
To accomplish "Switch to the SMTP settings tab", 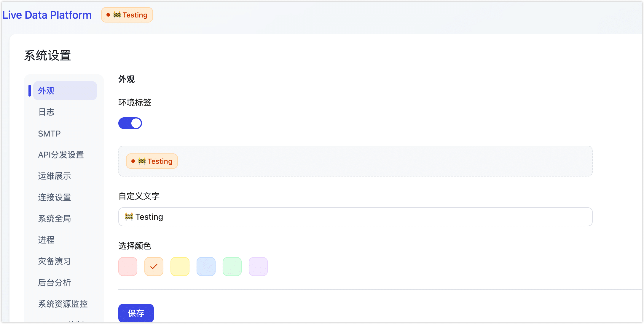I will pyautogui.click(x=49, y=134).
